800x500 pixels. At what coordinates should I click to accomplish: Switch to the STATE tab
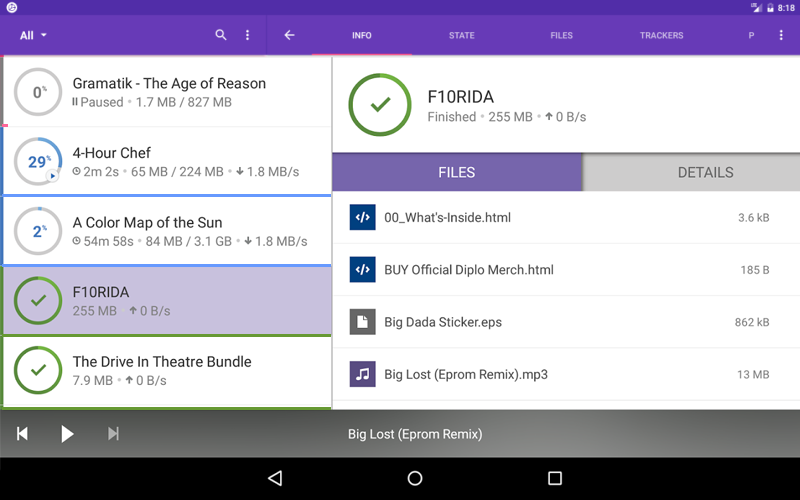click(462, 35)
